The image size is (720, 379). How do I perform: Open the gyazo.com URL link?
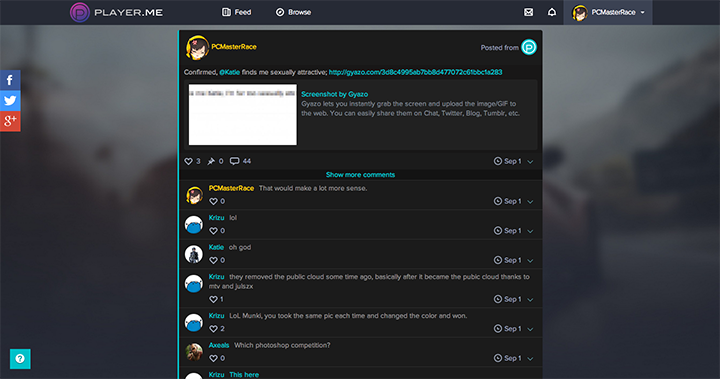pos(416,72)
